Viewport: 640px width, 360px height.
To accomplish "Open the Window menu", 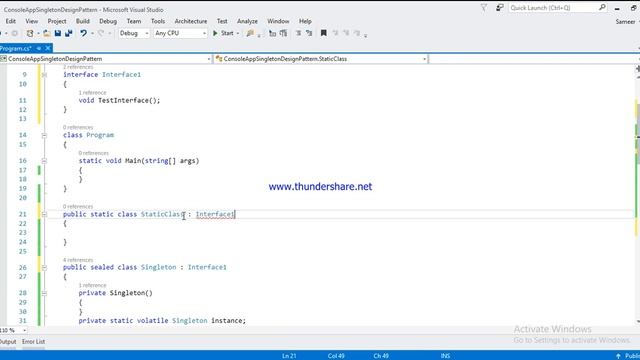I will [278, 21].
